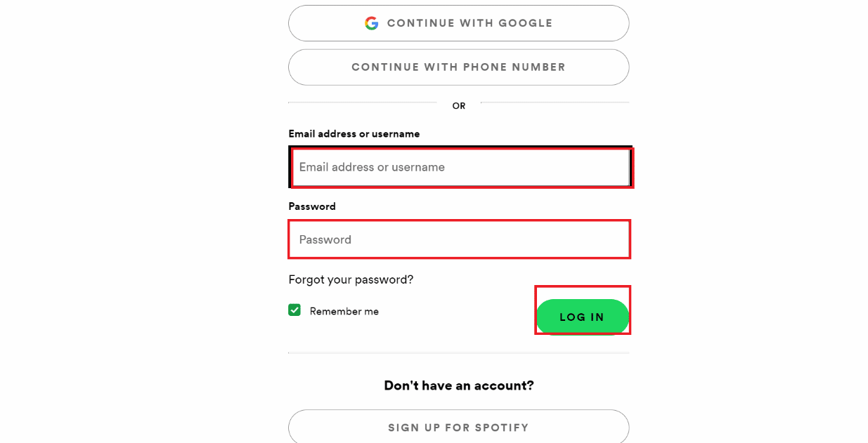The width and height of the screenshot is (868, 443).
Task: Click the placeholder text in Password box
Action: coord(325,239)
